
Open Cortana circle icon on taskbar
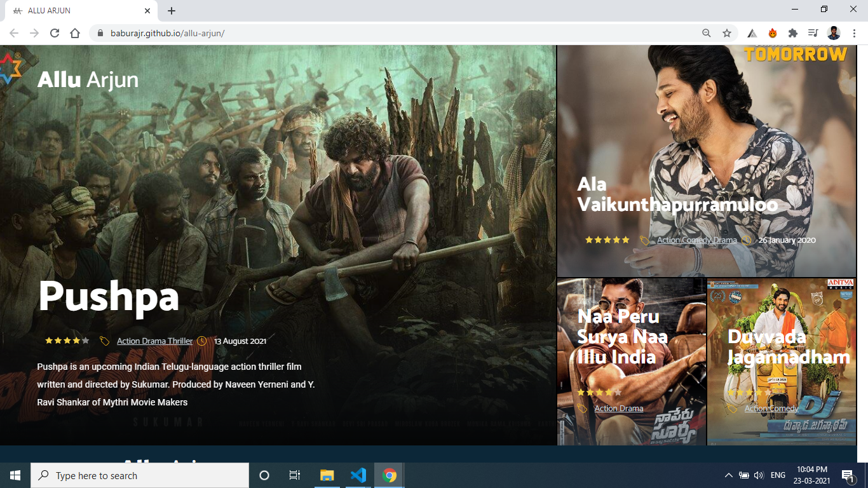pos(264,475)
